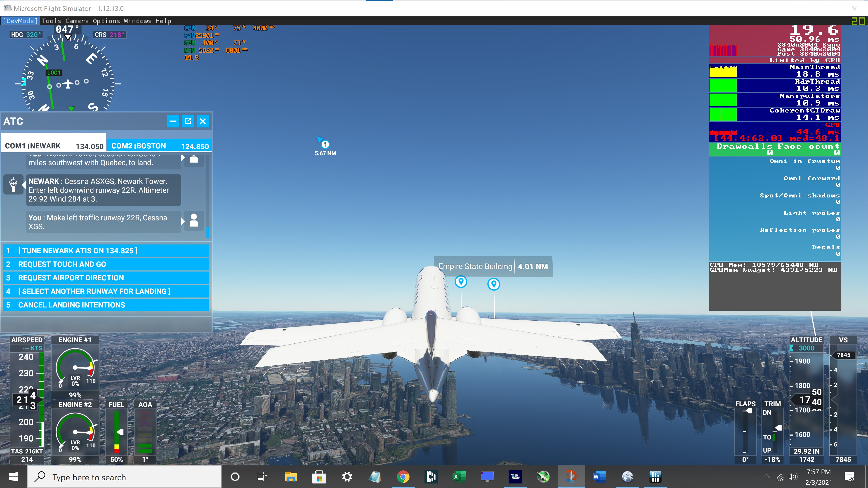868x488 pixels.
Task: Open the notification center icon
Action: pyautogui.click(x=849, y=477)
